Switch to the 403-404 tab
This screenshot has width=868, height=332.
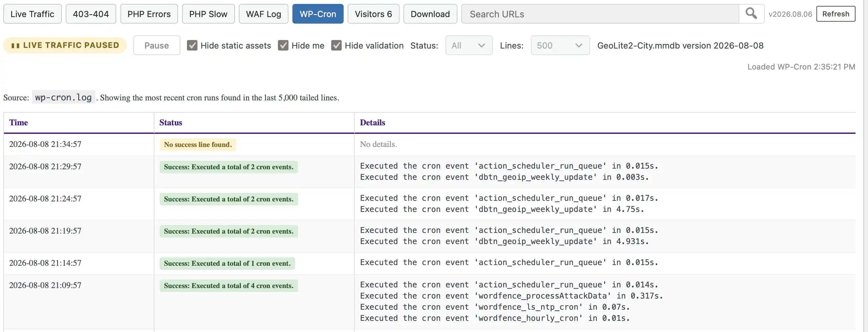tap(91, 14)
